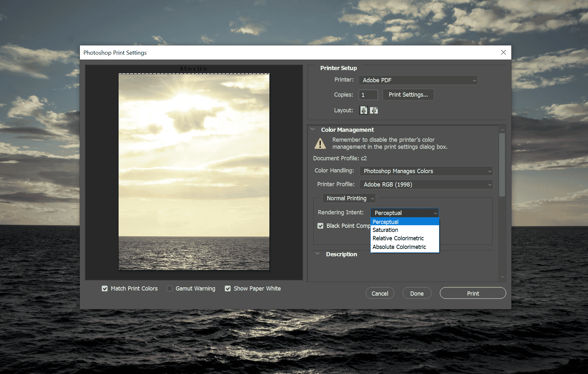
Task: Collapse the Color Management section
Action: coord(313,129)
